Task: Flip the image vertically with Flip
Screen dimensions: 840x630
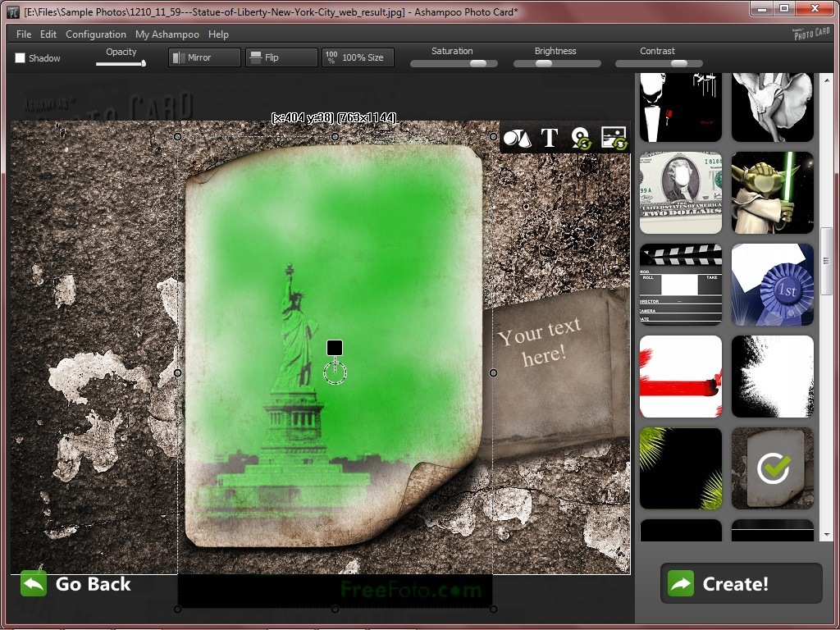Action: tap(281, 57)
